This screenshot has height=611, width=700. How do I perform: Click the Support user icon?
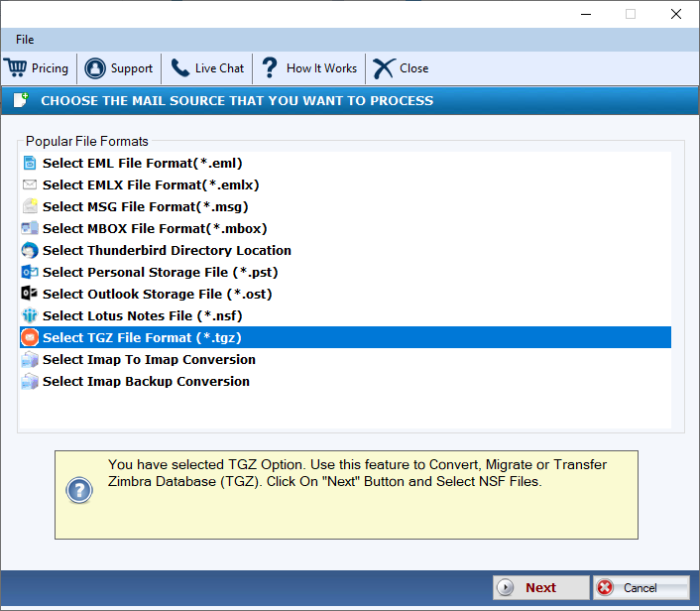tap(95, 68)
